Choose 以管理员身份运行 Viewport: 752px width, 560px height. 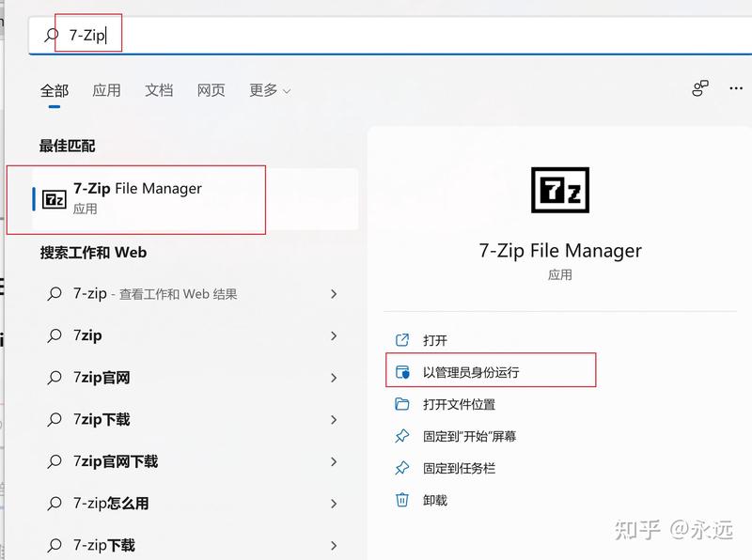click(471, 372)
